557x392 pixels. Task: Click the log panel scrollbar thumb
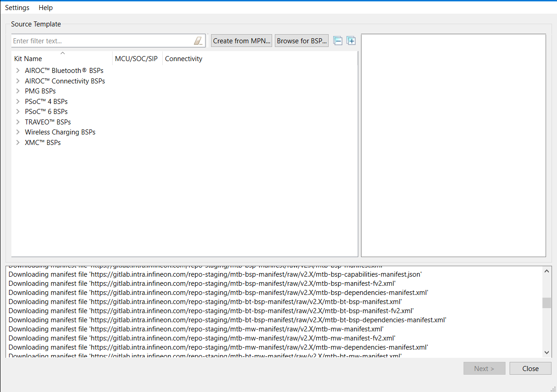(547, 303)
